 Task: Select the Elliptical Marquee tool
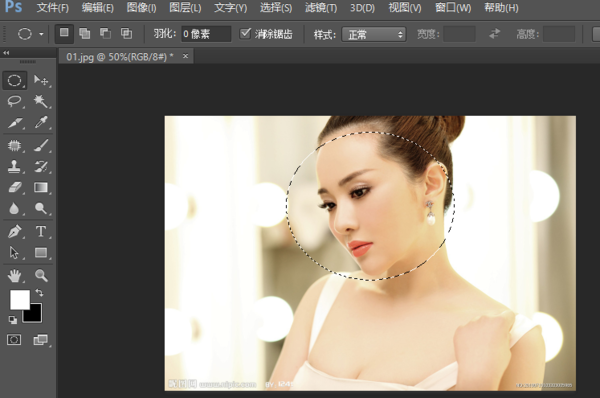(15, 80)
